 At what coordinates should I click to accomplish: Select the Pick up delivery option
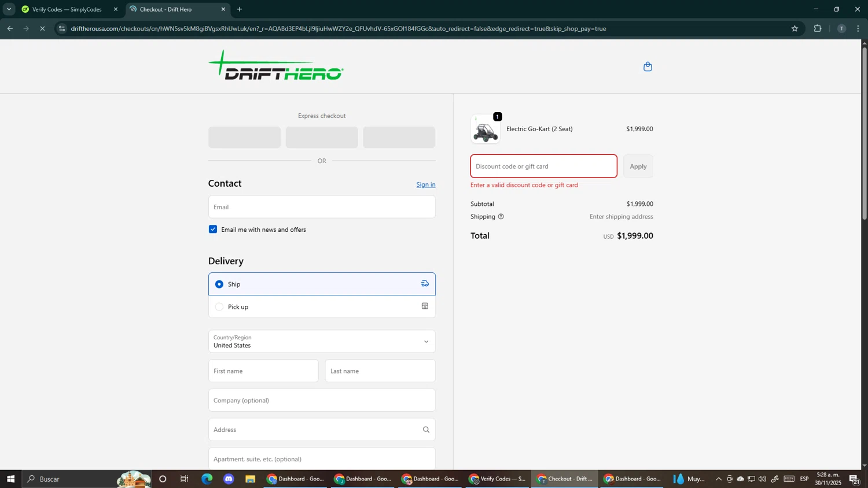coord(322,306)
